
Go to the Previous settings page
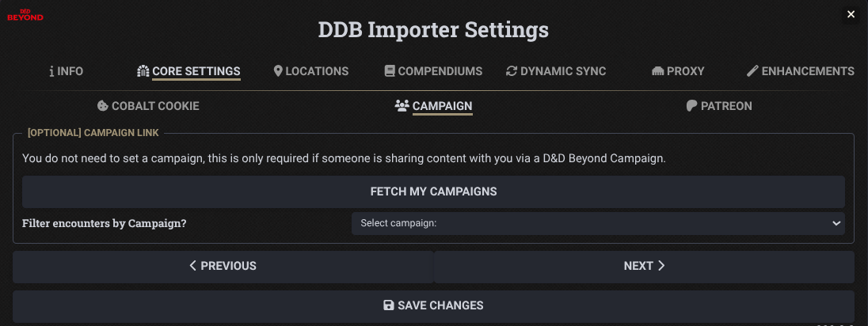(x=223, y=266)
